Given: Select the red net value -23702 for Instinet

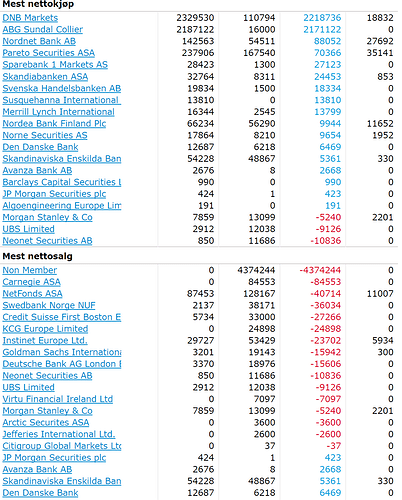Looking at the screenshot, I should coord(326,340).
